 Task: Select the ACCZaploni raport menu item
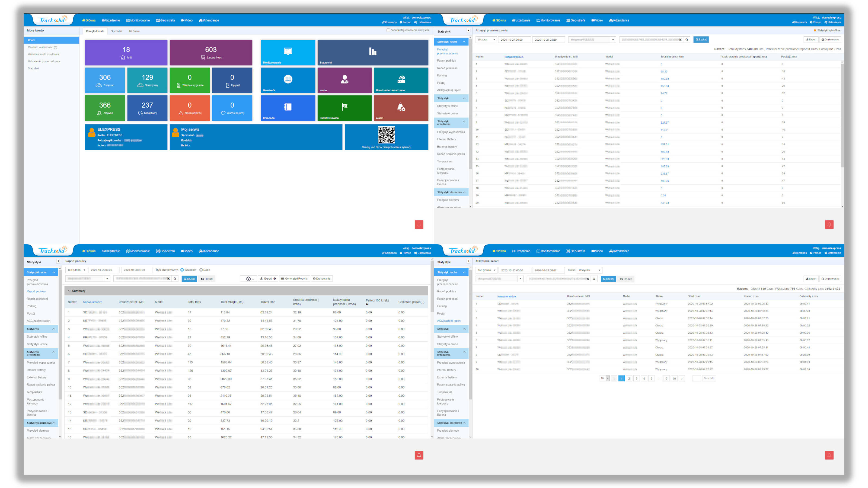tap(451, 320)
